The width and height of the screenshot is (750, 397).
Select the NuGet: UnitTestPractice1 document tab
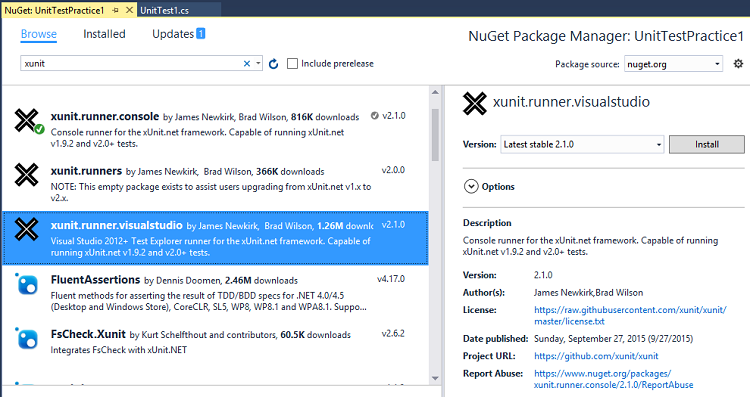pos(54,11)
